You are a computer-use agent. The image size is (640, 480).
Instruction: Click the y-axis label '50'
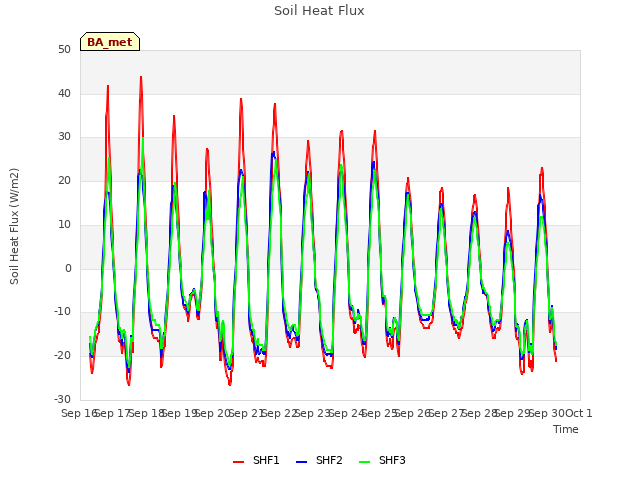[x=64, y=50]
